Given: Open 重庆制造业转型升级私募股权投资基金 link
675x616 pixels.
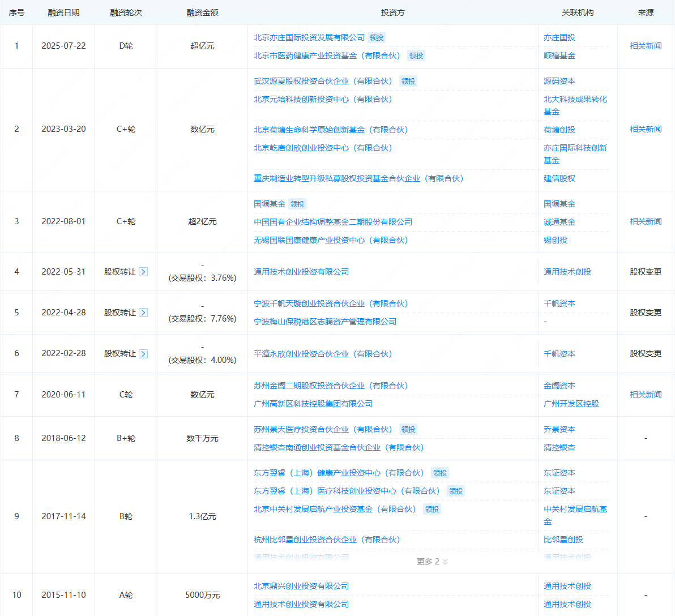Looking at the screenshot, I should pos(358,178).
